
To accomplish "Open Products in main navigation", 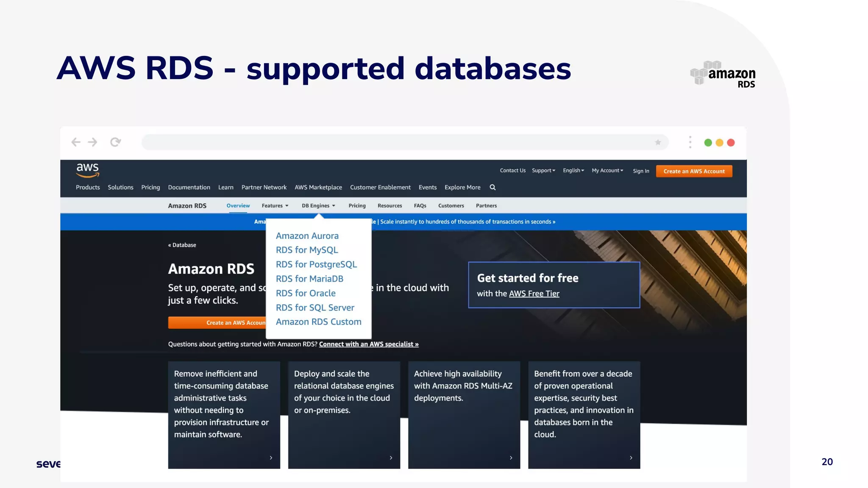I will click(x=88, y=187).
